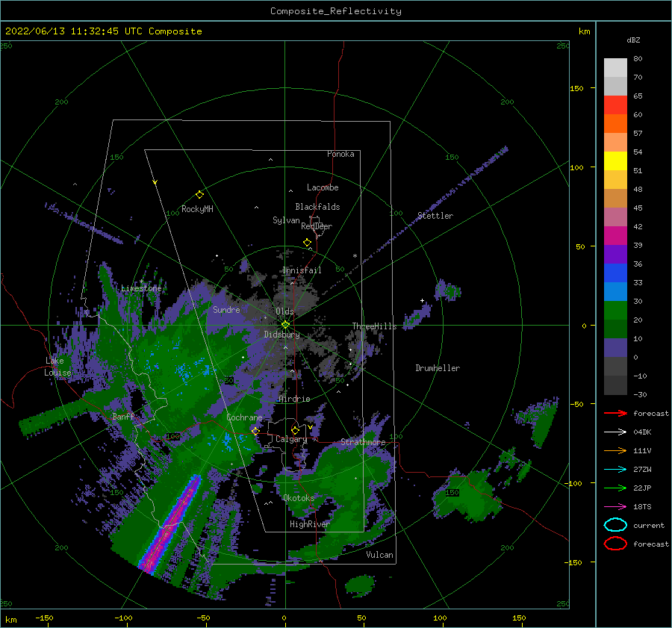This screenshot has height=628, width=672.
Task: Click the HighRiver town label
Action: coord(310,524)
